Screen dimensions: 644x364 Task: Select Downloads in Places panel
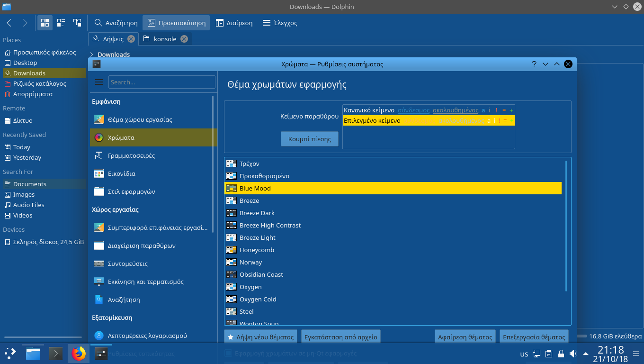tap(44, 73)
